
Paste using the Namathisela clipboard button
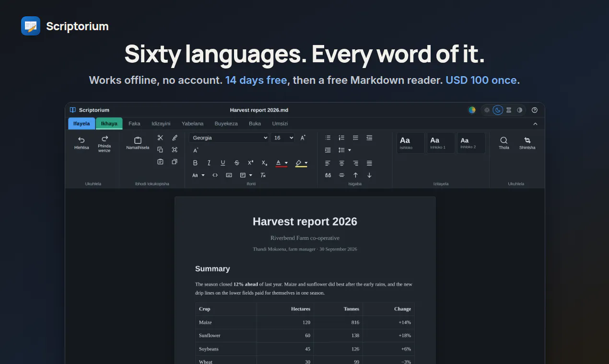click(x=138, y=143)
